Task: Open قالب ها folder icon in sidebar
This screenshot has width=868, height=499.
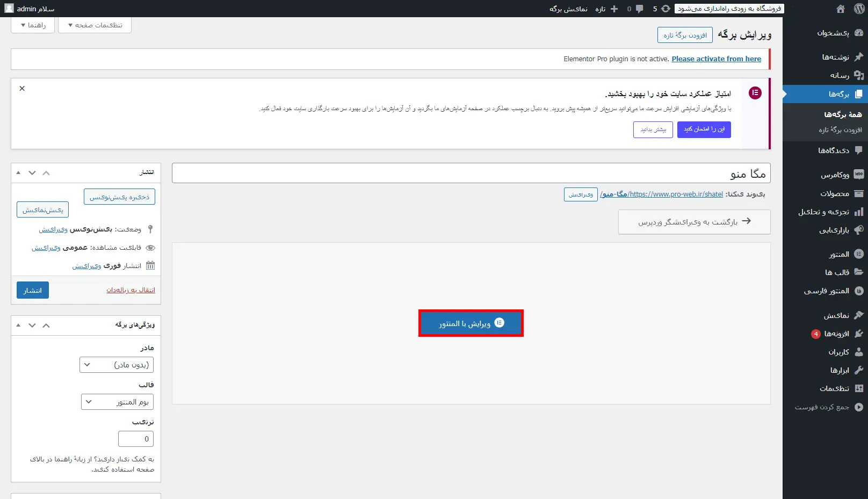Action: point(858,272)
